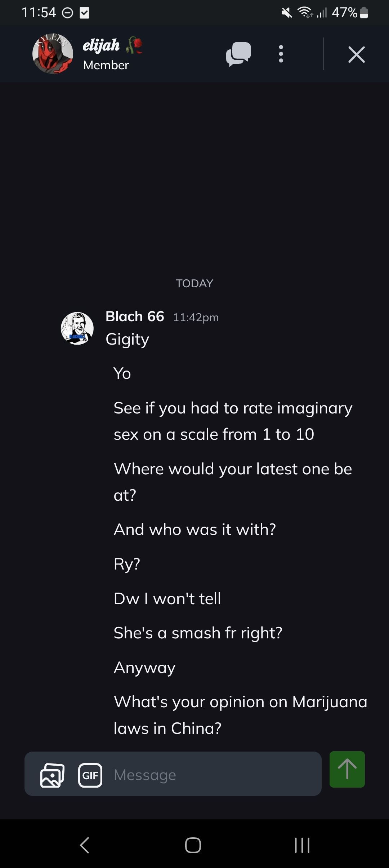389x868 pixels.
Task: Open the chat threads bubble icon
Action: [238, 54]
